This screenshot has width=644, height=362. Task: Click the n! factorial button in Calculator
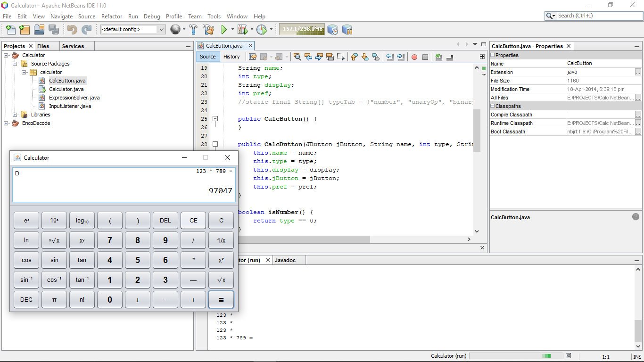tap(82, 300)
